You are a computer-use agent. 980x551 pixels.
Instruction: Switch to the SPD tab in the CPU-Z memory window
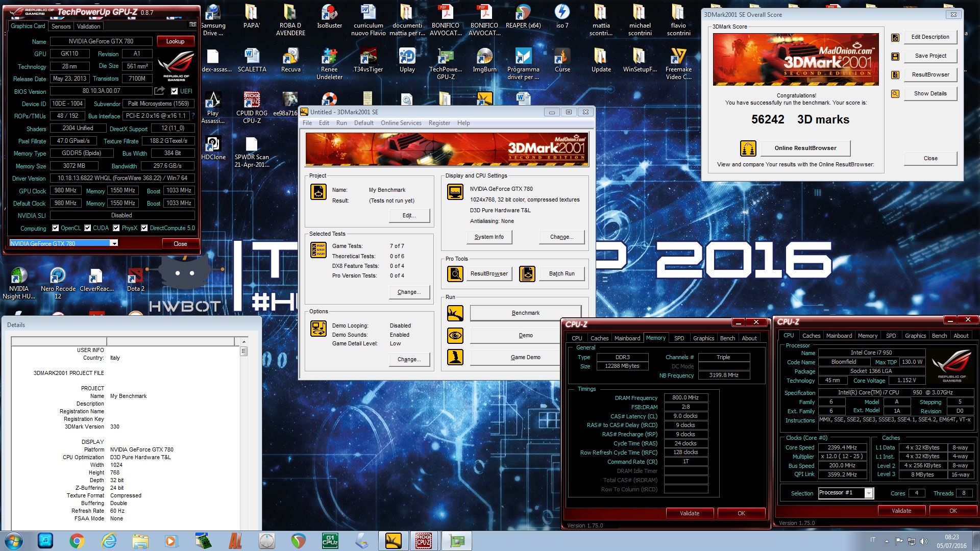click(x=679, y=338)
